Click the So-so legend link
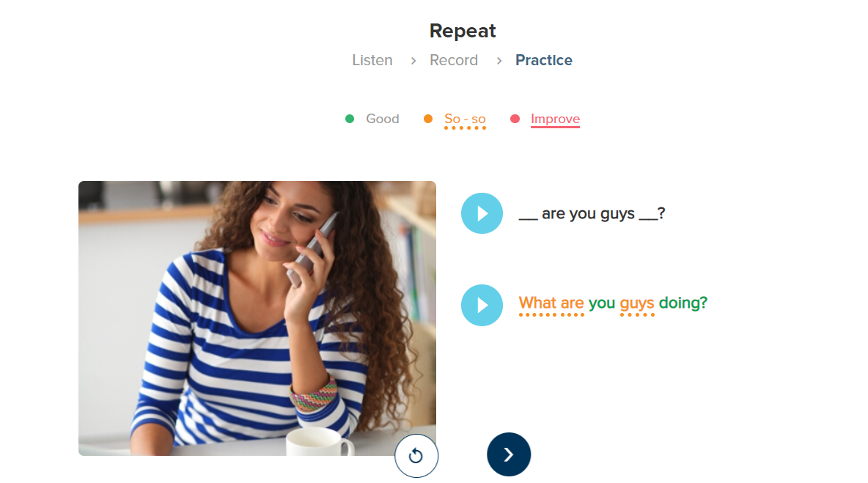This screenshot has height=483, width=868. (x=465, y=119)
